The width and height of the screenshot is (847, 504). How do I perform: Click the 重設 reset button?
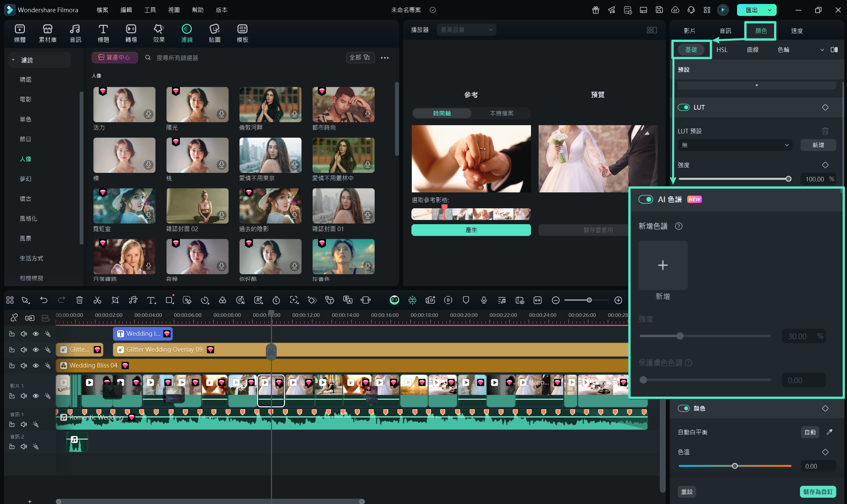pos(687,492)
